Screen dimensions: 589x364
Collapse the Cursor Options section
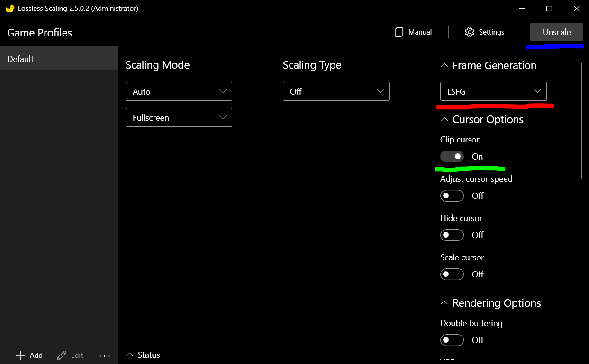pyautogui.click(x=444, y=119)
